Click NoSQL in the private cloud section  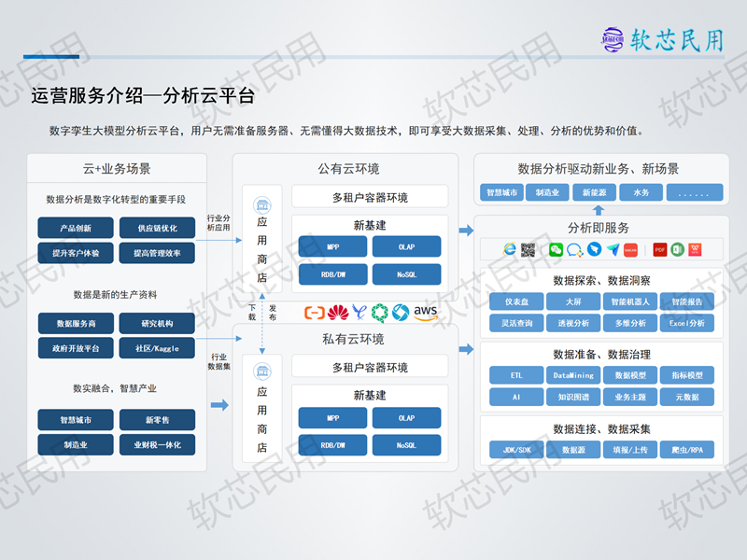[x=406, y=445]
